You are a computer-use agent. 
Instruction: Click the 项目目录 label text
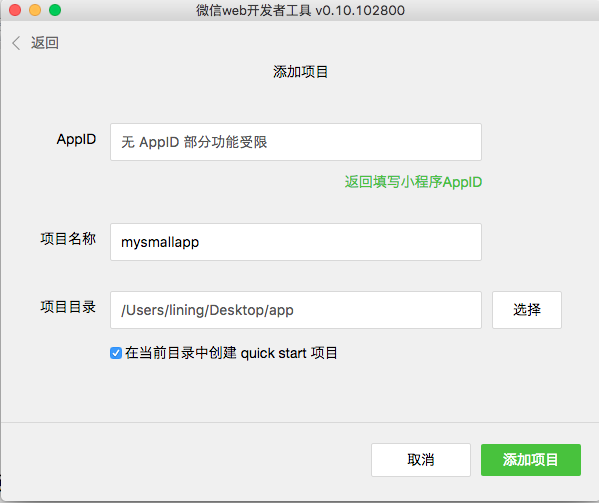(x=68, y=307)
